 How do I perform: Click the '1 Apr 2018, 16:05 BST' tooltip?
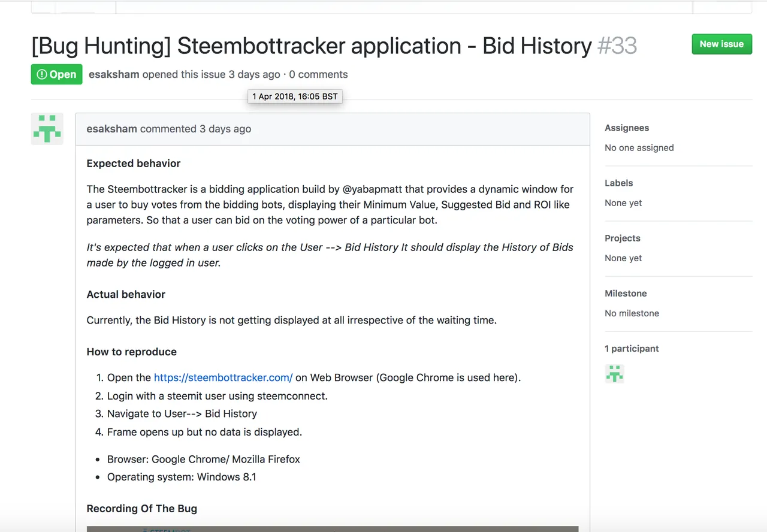[295, 96]
